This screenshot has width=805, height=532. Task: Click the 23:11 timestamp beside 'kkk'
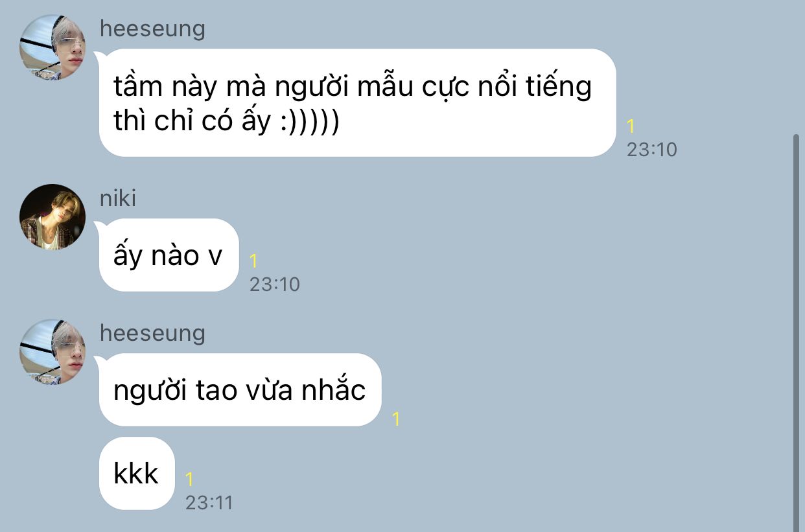(x=209, y=503)
